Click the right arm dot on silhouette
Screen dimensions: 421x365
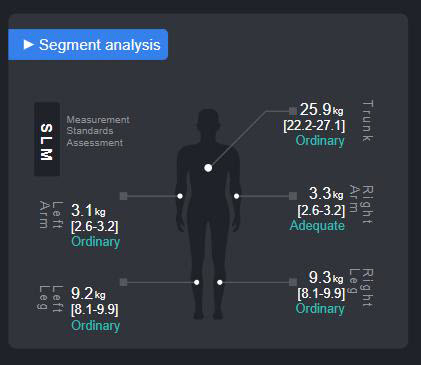click(x=236, y=196)
